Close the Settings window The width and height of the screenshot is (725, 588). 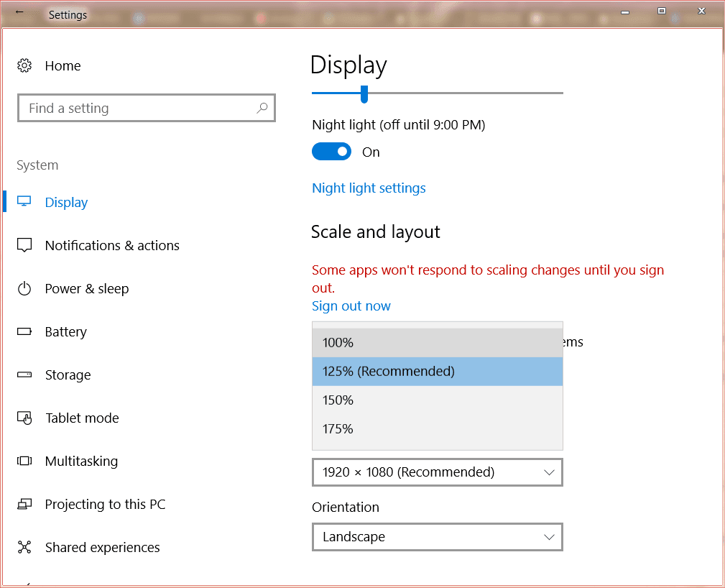(x=701, y=11)
